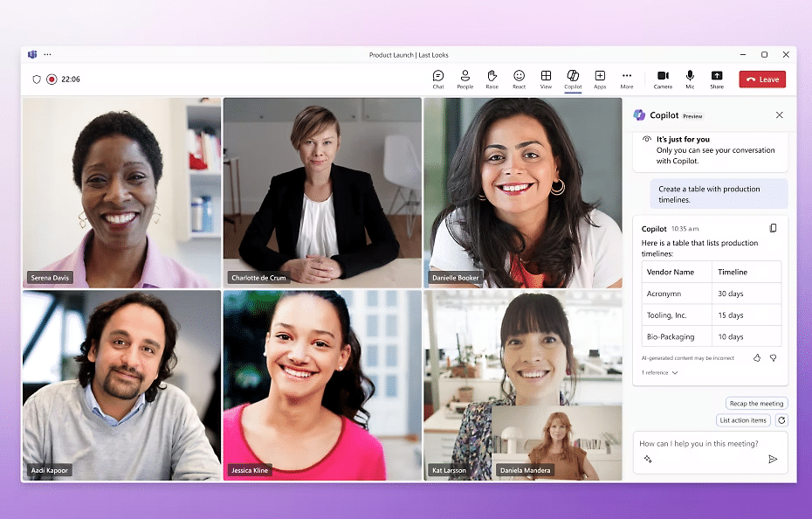Open the title bar ellipsis menu
The width and height of the screenshot is (812, 519).
48,54
